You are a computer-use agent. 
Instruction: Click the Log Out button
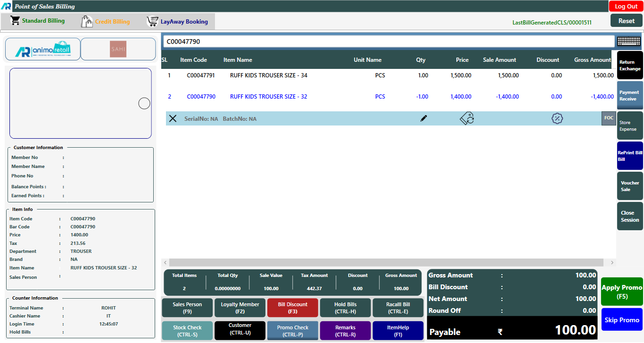pos(626,6)
